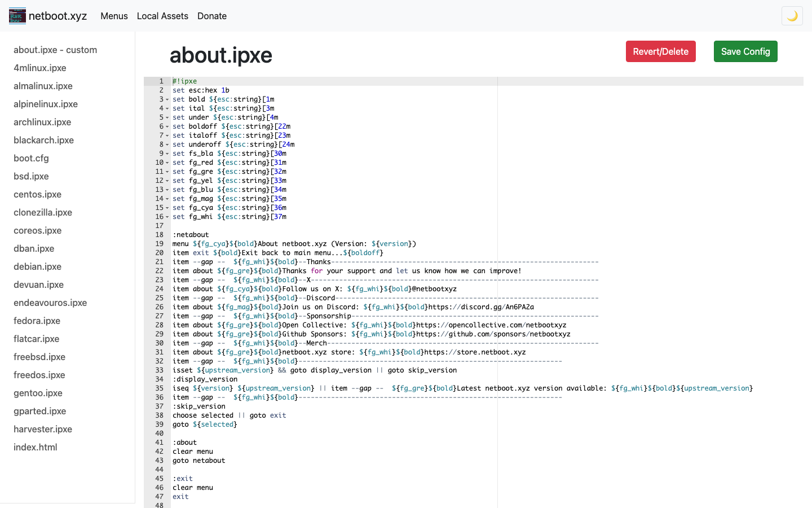Select clonezilla.ipxe from the file list

[43, 212]
